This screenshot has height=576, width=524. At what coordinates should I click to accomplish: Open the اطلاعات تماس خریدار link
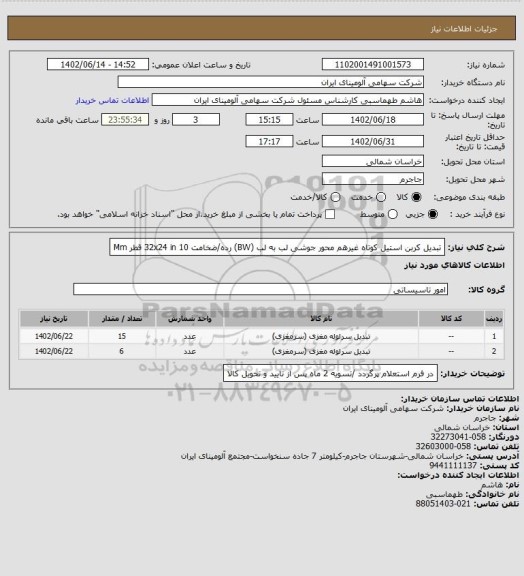[112, 100]
